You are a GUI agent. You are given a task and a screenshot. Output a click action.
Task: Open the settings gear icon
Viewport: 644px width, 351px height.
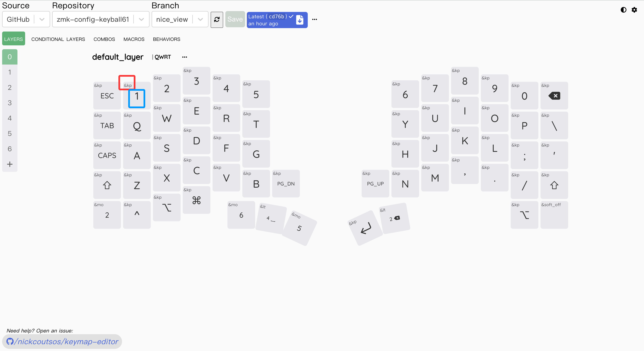pos(634,10)
